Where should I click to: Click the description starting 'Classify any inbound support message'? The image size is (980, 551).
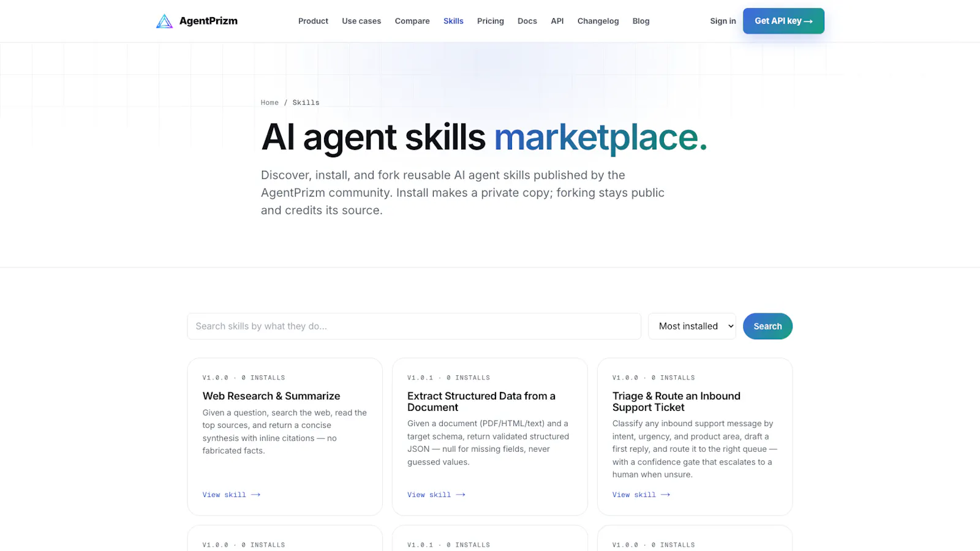[x=695, y=449]
